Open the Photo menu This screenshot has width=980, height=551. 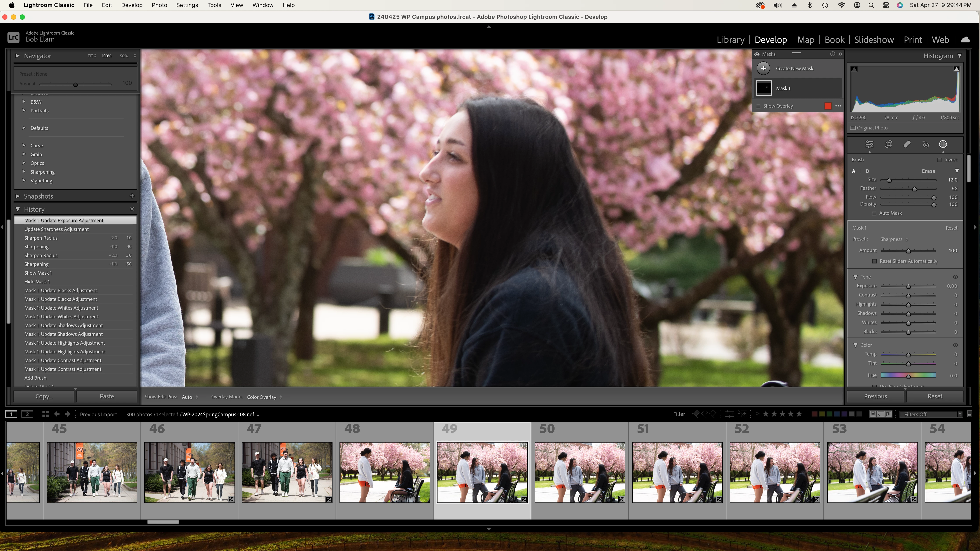point(159,5)
